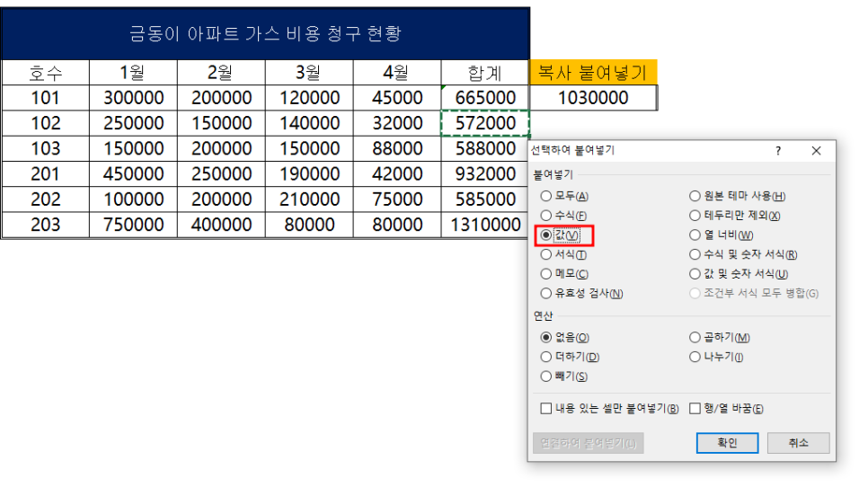
Task: Select unit number 102 cell
Action: point(46,123)
